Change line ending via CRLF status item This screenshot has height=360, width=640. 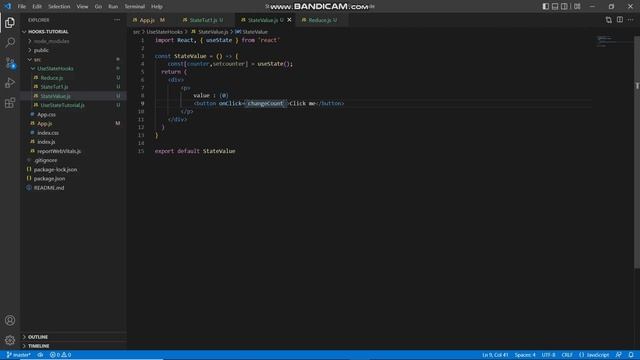[567, 355]
